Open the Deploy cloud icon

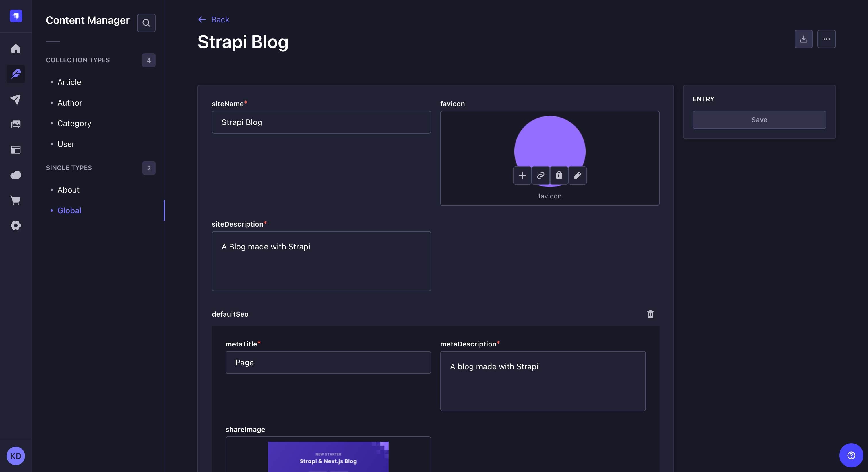(x=15, y=175)
